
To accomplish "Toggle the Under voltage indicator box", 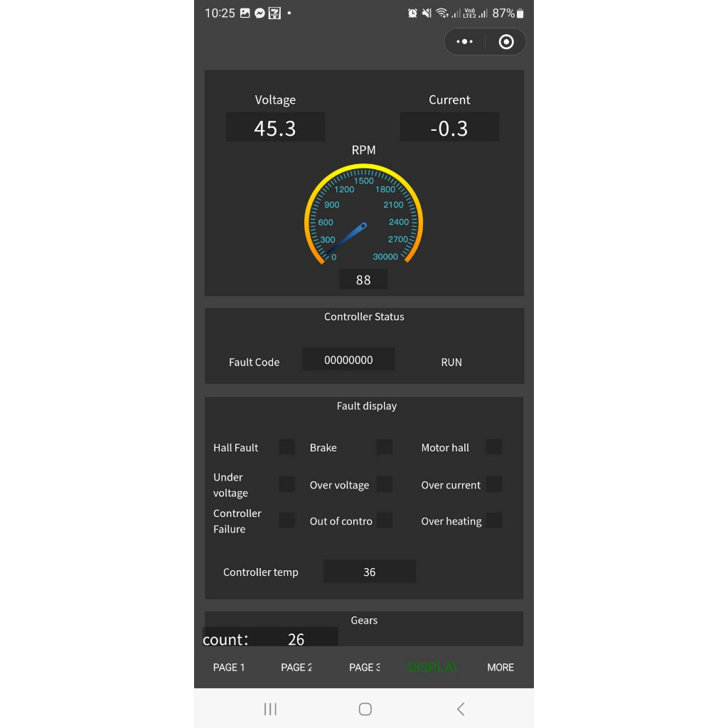I will tap(287, 484).
